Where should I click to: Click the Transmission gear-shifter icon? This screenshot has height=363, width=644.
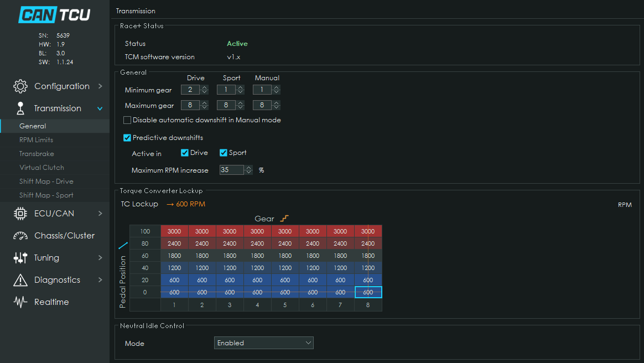pos(20,108)
